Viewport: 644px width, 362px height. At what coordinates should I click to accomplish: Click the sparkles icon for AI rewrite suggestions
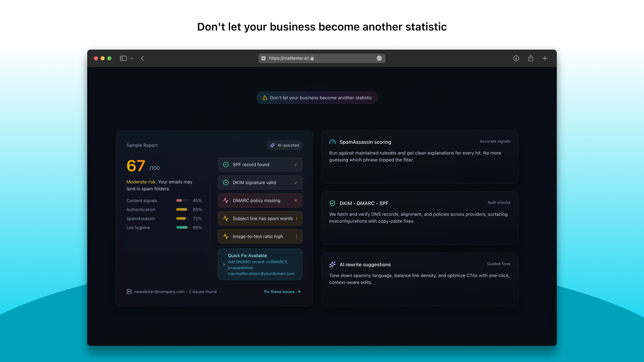coord(332,264)
